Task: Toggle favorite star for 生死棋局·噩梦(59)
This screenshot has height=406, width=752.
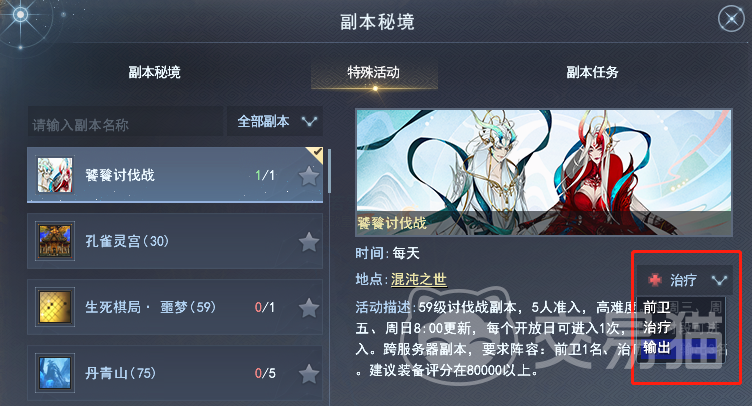Action: pyautogui.click(x=309, y=308)
